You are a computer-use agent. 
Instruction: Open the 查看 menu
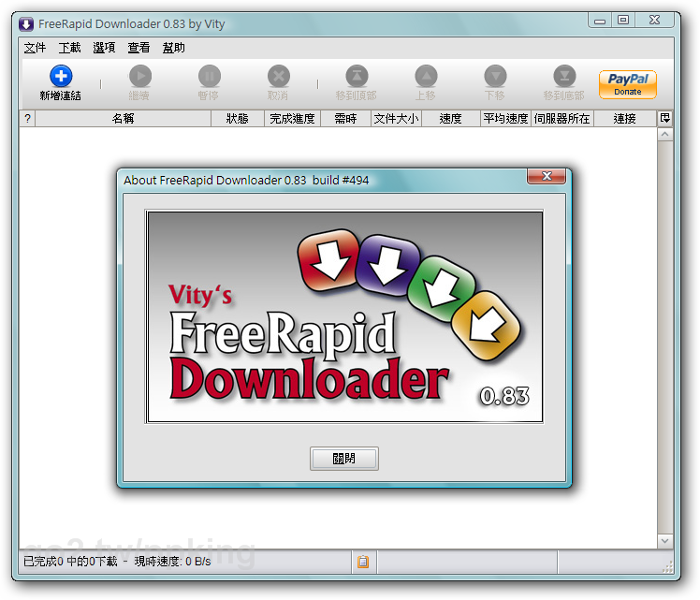click(x=139, y=48)
